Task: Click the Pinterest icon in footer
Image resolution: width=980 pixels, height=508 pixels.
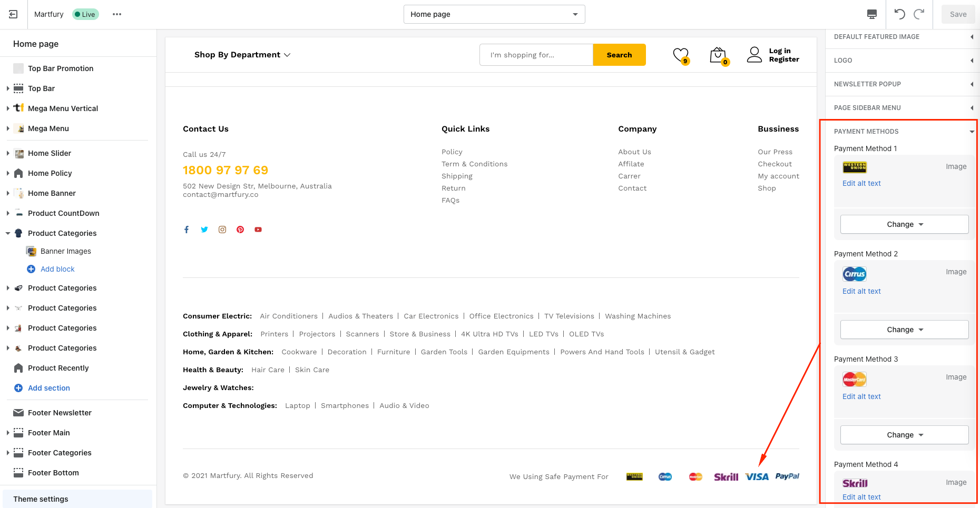Action: [240, 230]
